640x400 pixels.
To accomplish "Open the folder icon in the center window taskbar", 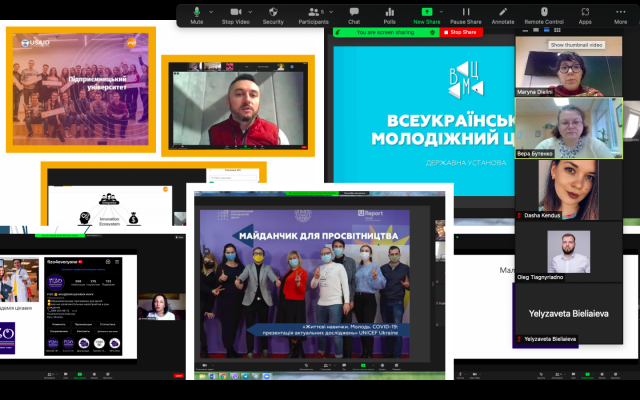I will (202, 376).
